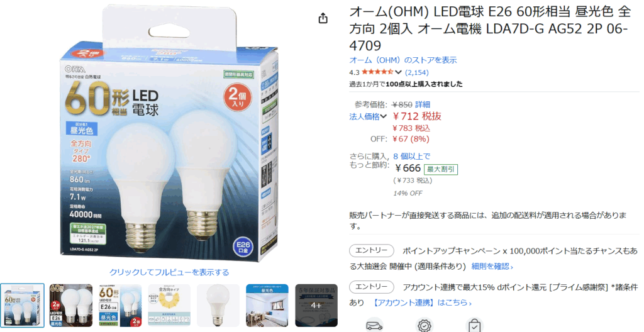Select the second thumbnail with dark background

pyautogui.click(x=71, y=306)
